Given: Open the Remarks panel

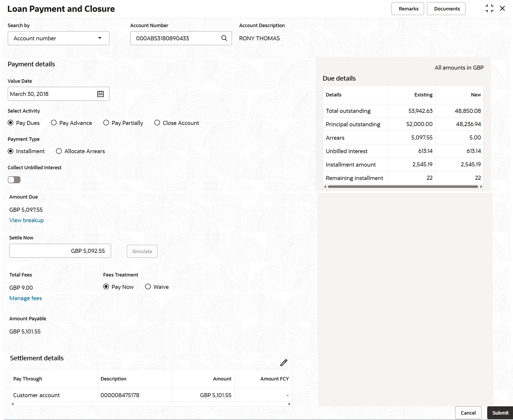Looking at the screenshot, I should [408, 9].
